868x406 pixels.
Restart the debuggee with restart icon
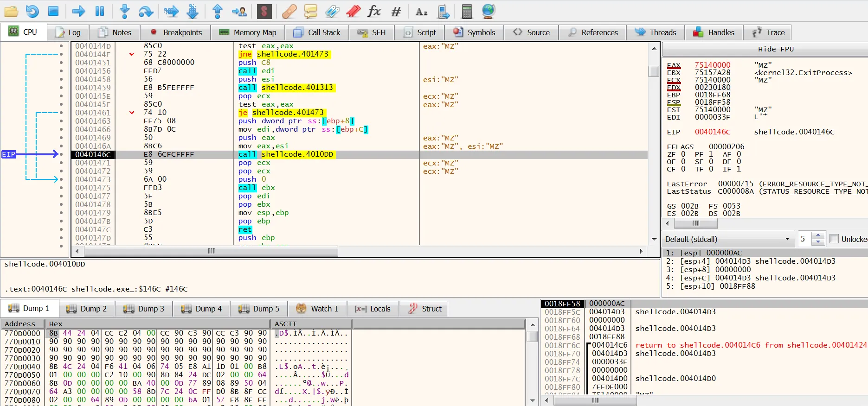32,11
